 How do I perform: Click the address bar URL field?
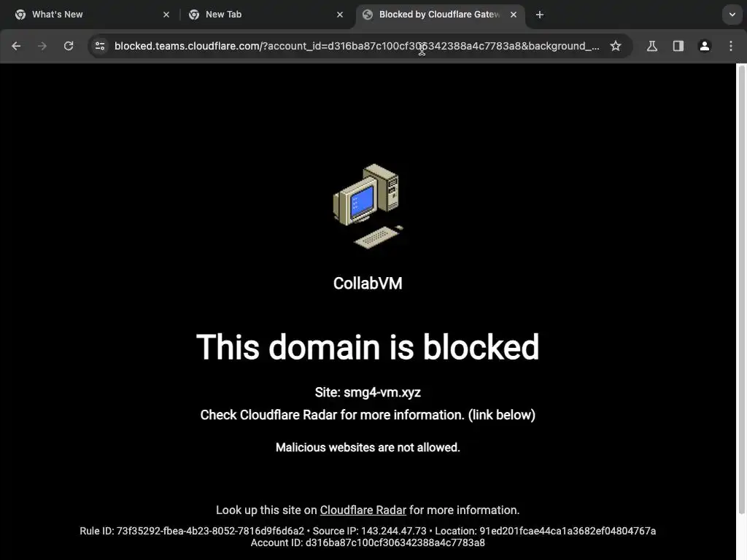356,46
